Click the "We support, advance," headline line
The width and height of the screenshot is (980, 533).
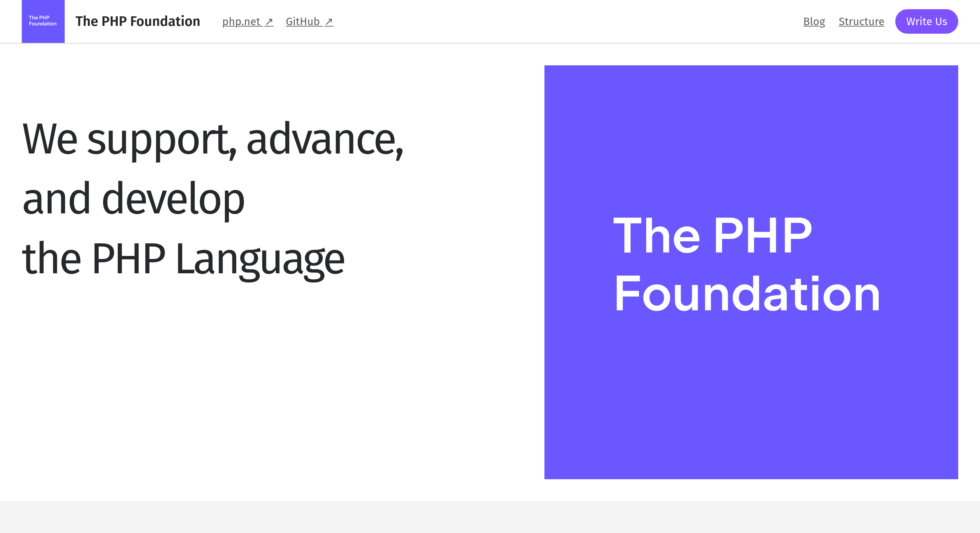(213, 139)
